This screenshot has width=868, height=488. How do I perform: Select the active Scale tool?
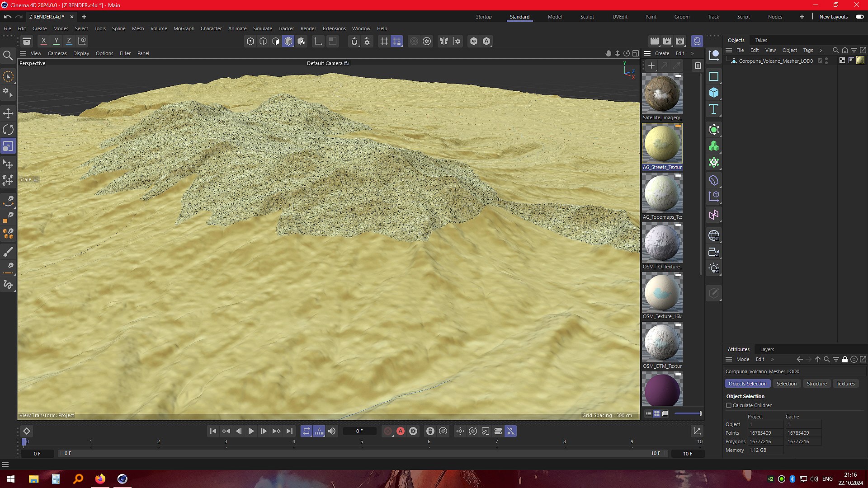click(x=8, y=146)
